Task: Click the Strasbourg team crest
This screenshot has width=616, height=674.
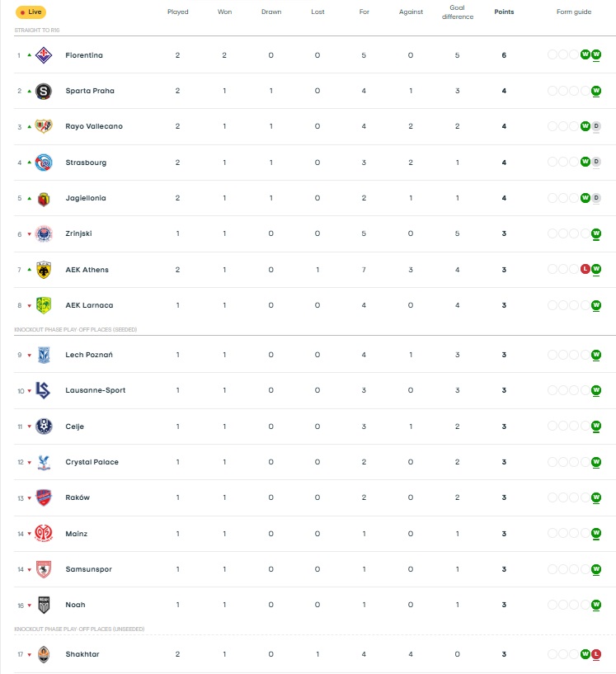Action: coord(44,163)
